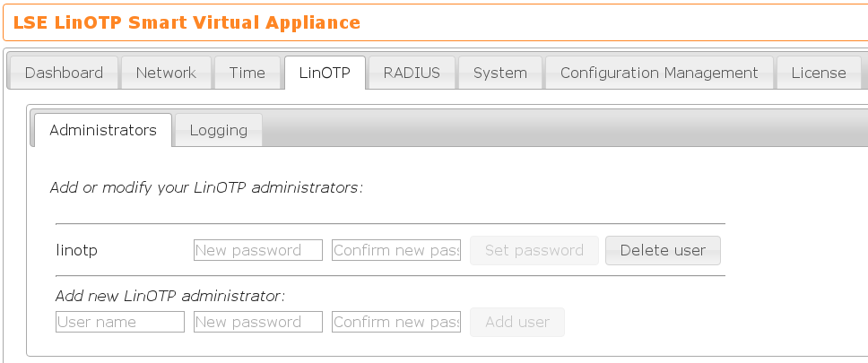This screenshot has width=868, height=363.
Task: Click the User name field for new administrator
Action: [120, 322]
